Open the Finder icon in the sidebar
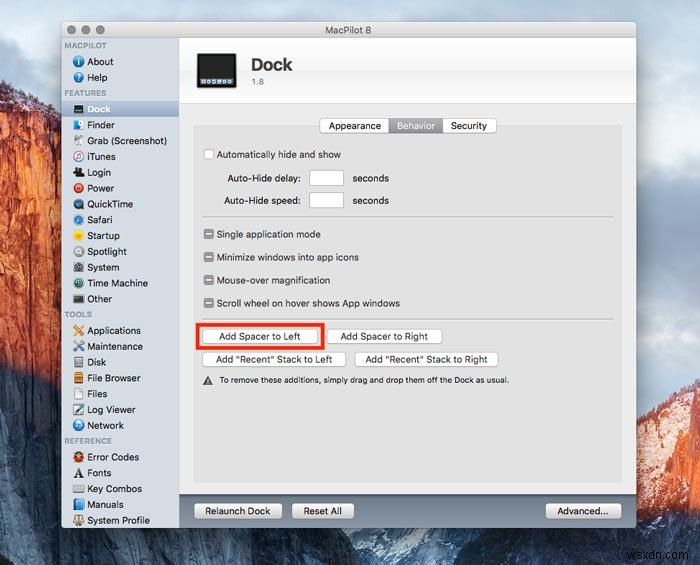 point(79,125)
